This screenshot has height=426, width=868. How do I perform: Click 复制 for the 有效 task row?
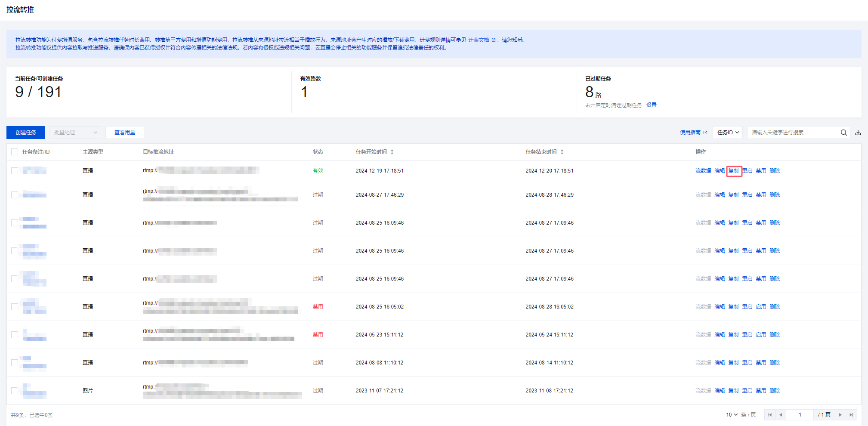[x=733, y=171]
